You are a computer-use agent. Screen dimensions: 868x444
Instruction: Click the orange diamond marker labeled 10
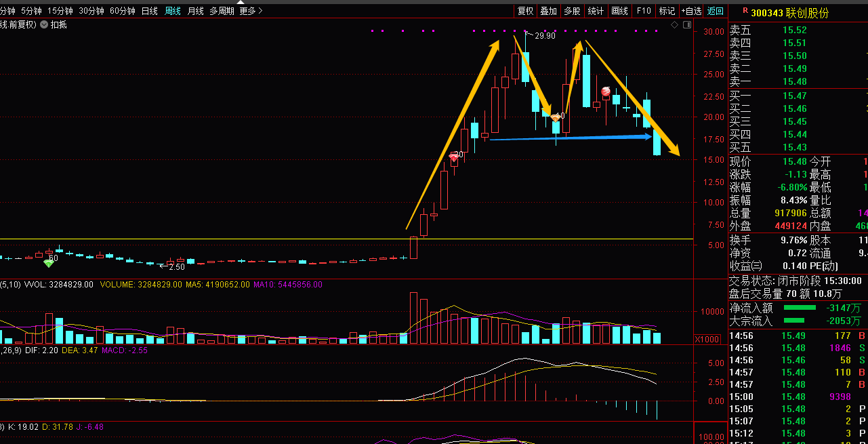pos(555,117)
